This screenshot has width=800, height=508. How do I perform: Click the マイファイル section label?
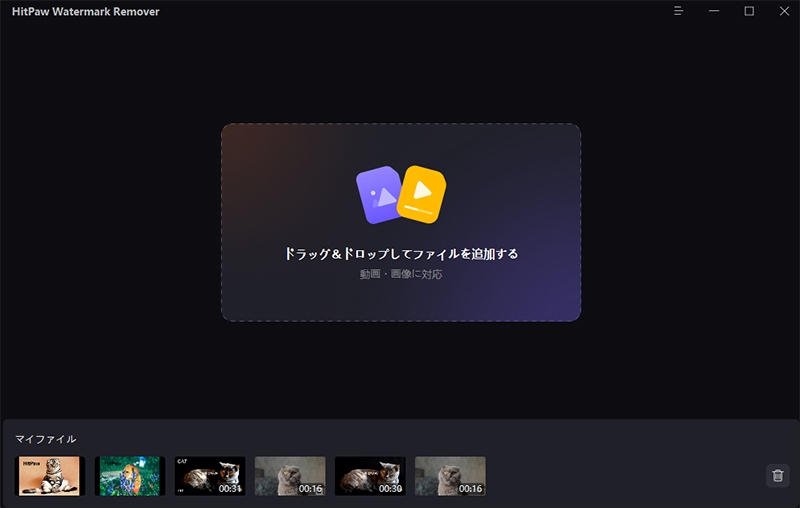45,439
